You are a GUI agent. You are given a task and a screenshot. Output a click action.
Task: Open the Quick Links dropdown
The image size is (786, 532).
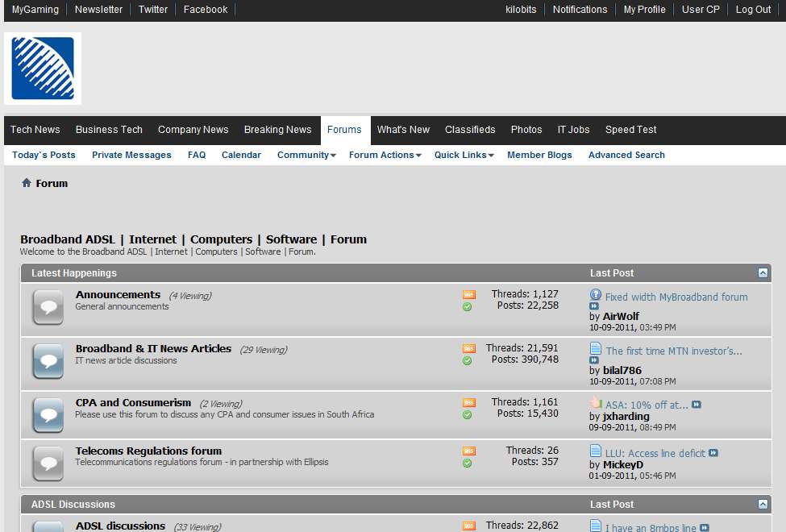click(464, 155)
